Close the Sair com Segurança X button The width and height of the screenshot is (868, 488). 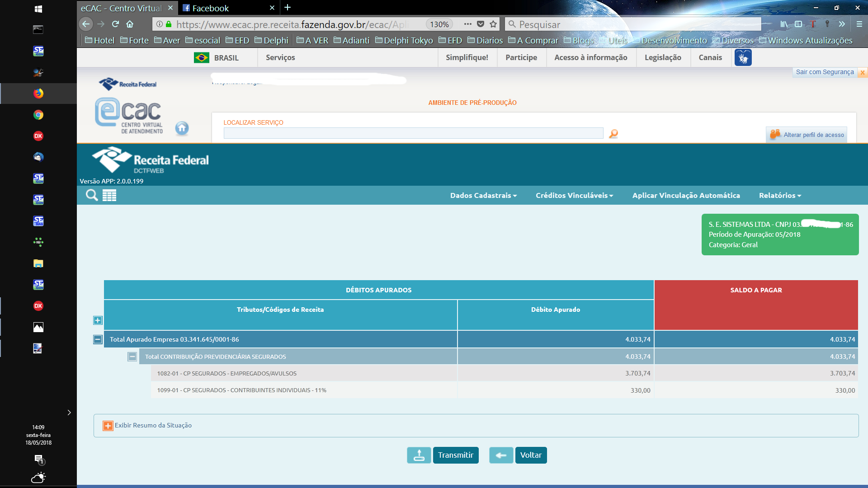pyautogui.click(x=863, y=72)
